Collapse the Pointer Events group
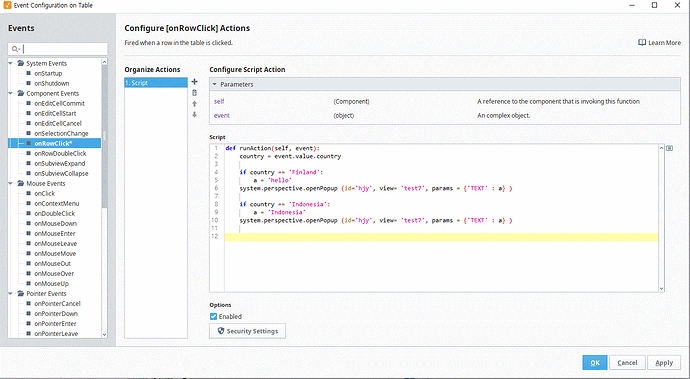This screenshot has width=690, height=379. [x=11, y=294]
